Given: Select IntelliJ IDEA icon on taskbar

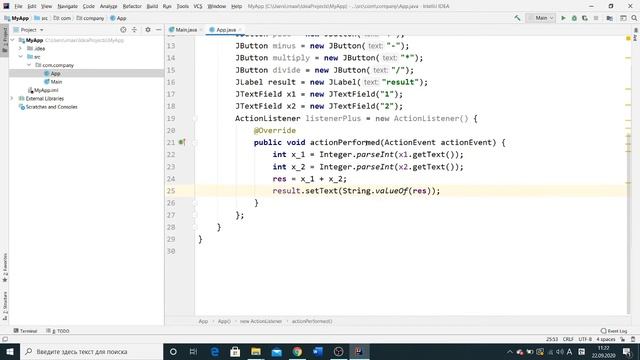Looking at the screenshot, I should coord(359,351).
